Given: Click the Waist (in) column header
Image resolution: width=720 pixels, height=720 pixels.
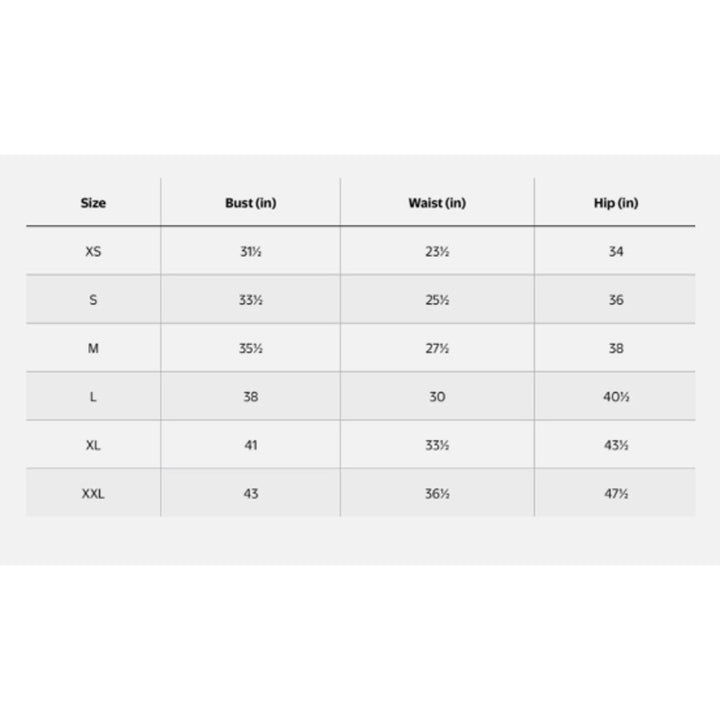Looking at the screenshot, I should tap(437, 203).
